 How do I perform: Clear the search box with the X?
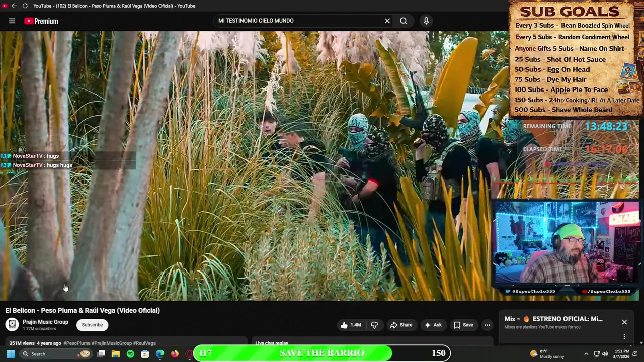pyautogui.click(x=387, y=21)
